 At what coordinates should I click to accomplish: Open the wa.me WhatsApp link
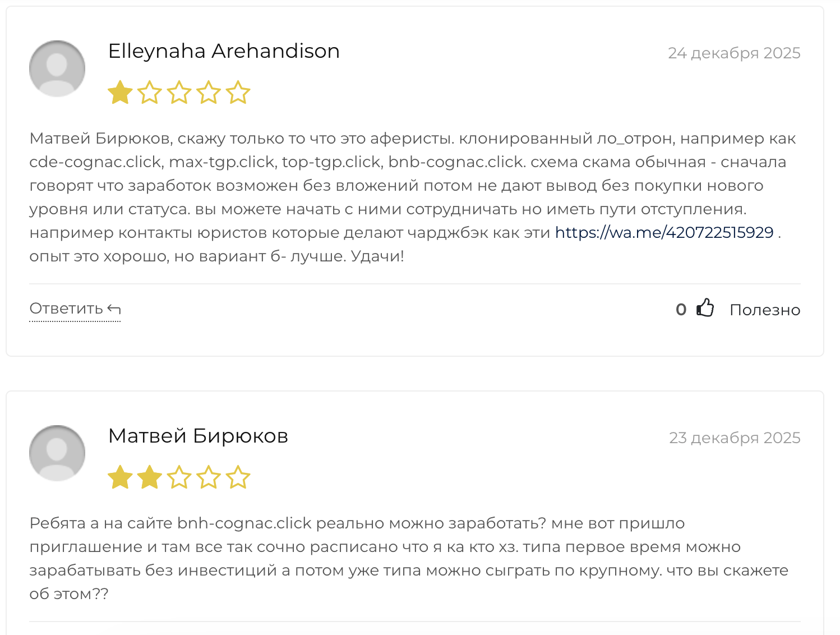click(x=664, y=232)
